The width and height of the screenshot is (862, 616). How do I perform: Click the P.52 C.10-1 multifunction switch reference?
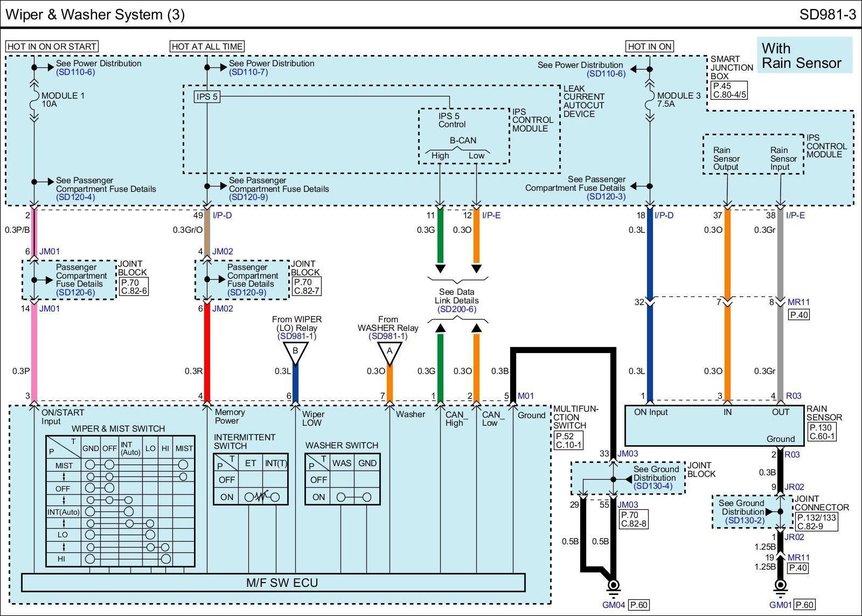coord(568,440)
